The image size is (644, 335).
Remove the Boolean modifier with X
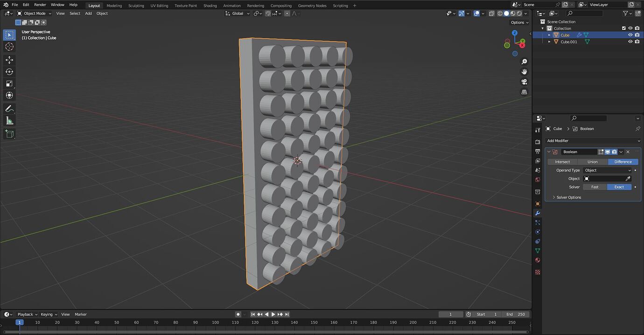coord(628,152)
